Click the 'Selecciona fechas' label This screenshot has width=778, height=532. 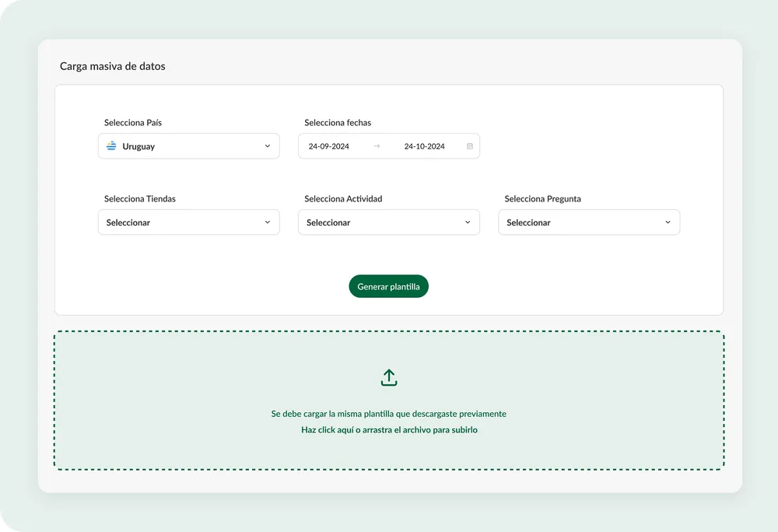[x=338, y=123]
